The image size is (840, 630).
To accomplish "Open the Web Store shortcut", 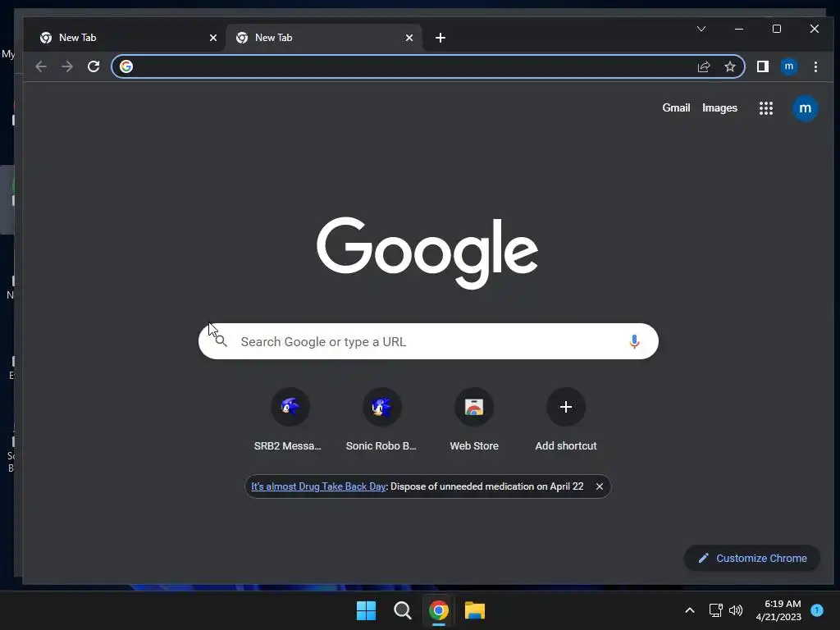I will (x=474, y=421).
